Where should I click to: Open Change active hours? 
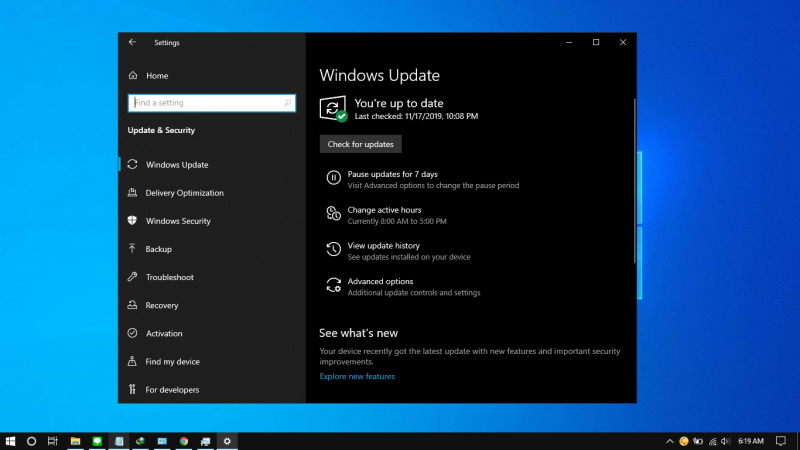384,210
